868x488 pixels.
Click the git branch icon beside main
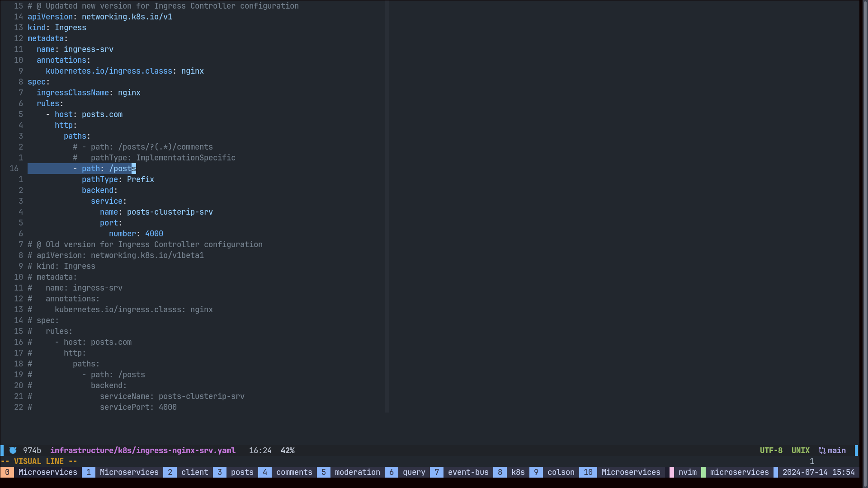[x=822, y=450]
